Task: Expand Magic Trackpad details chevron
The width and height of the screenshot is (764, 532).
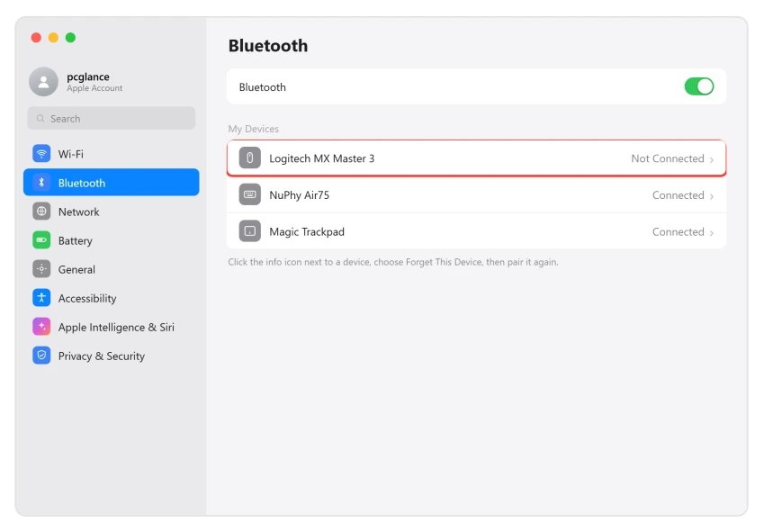Action: (x=712, y=233)
